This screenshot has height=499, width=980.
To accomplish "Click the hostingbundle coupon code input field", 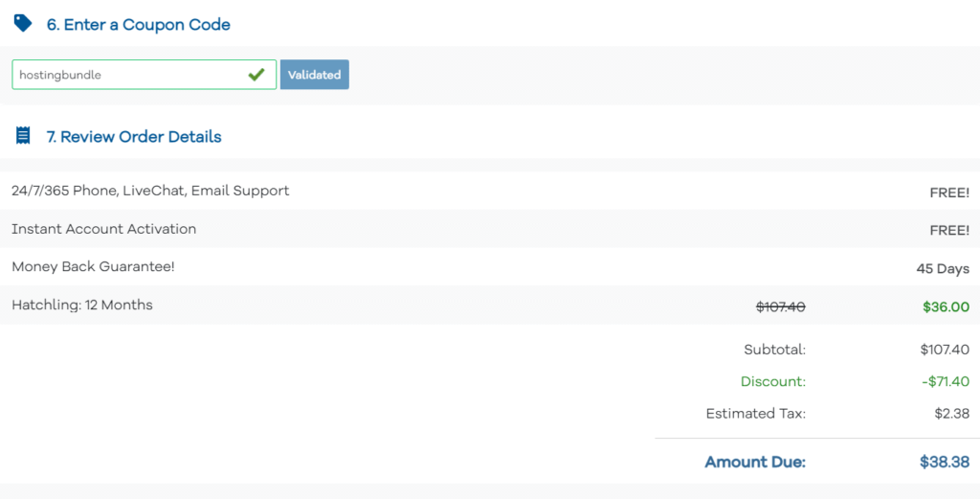I will [x=144, y=75].
